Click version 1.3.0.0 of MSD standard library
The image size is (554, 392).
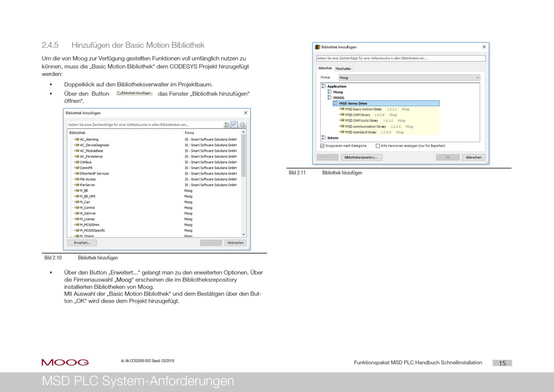coord(386,132)
